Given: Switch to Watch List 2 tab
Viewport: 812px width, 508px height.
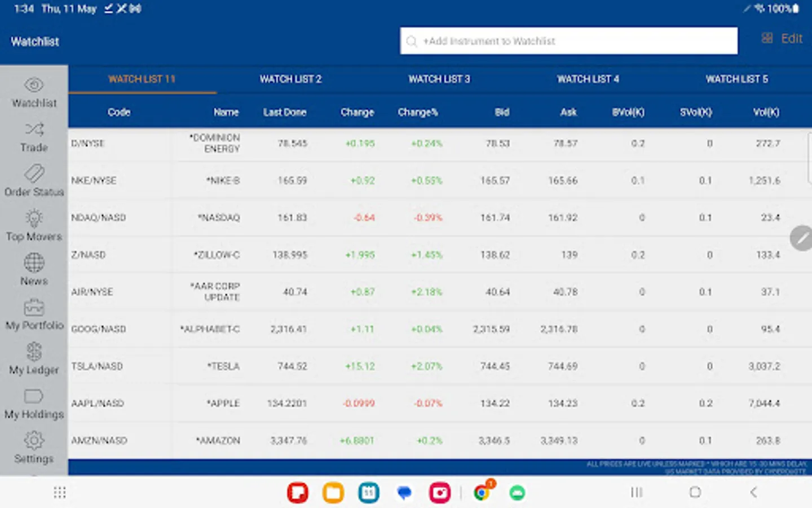Looking at the screenshot, I should [290, 79].
